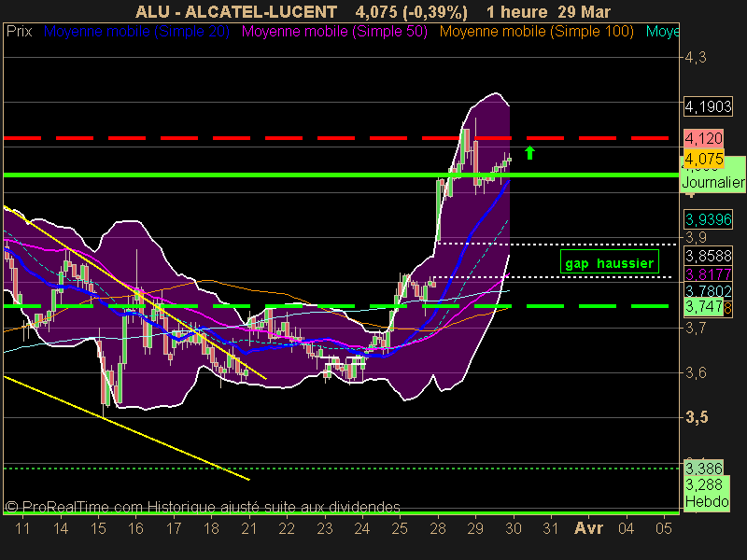Click the chart title 'ALU - ALCATEL-LUCENT'
Screen dimensions: 747x560
236,11
